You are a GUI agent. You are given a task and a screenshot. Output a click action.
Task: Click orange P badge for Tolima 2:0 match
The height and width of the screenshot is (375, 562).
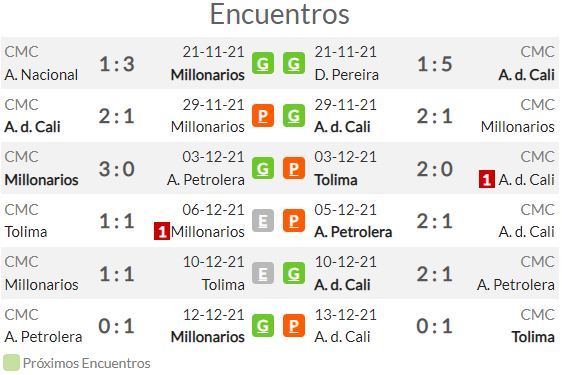point(294,168)
